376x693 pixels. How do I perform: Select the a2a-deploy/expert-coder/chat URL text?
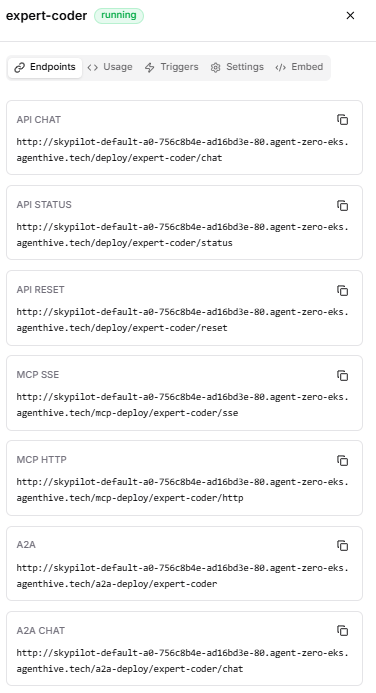[182, 660]
